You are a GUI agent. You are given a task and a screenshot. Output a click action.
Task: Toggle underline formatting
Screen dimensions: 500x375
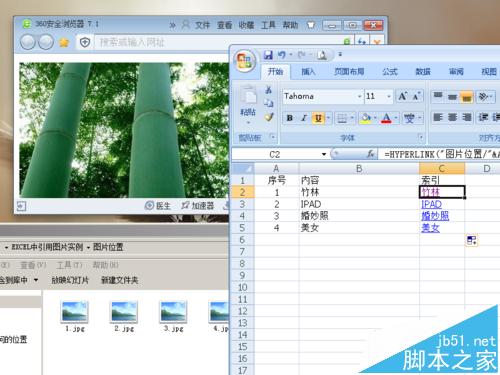click(318, 118)
